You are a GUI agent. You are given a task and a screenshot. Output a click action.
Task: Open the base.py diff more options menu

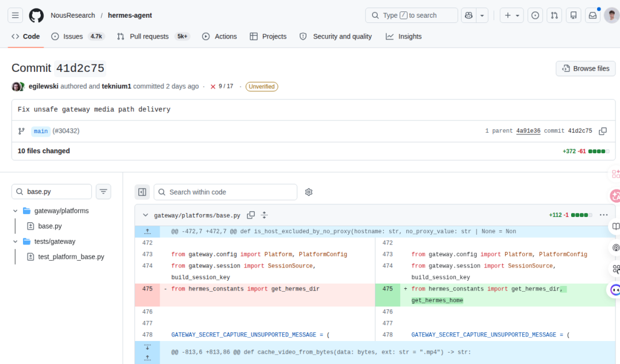[x=603, y=215]
